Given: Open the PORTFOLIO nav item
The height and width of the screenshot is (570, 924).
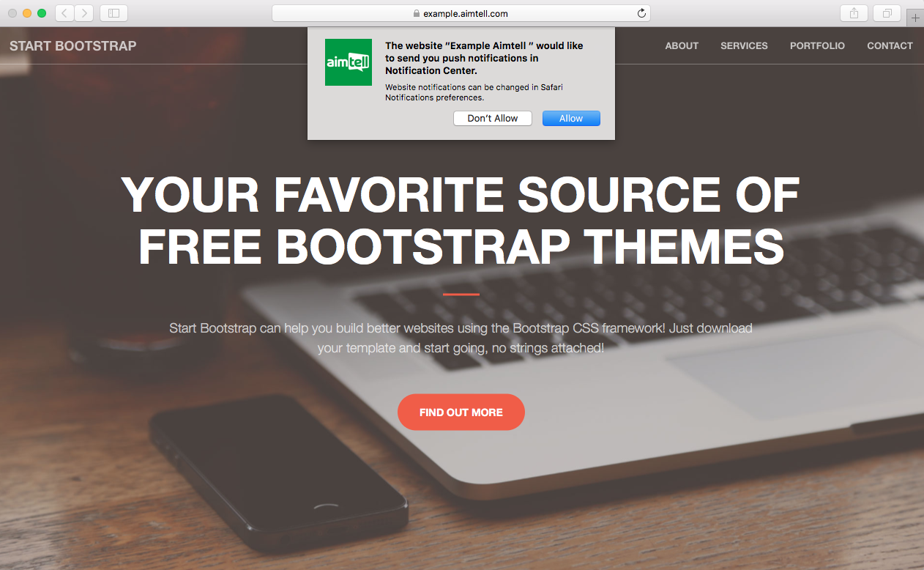Looking at the screenshot, I should (817, 45).
